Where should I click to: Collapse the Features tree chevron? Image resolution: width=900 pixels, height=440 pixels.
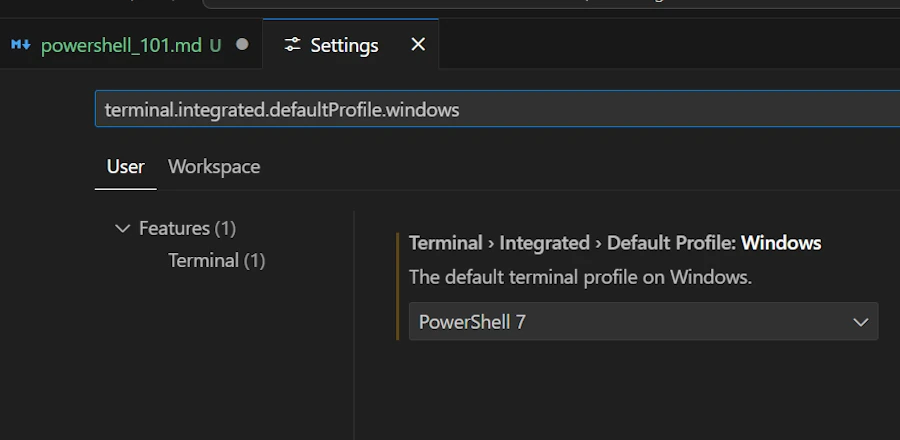point(123,229)
